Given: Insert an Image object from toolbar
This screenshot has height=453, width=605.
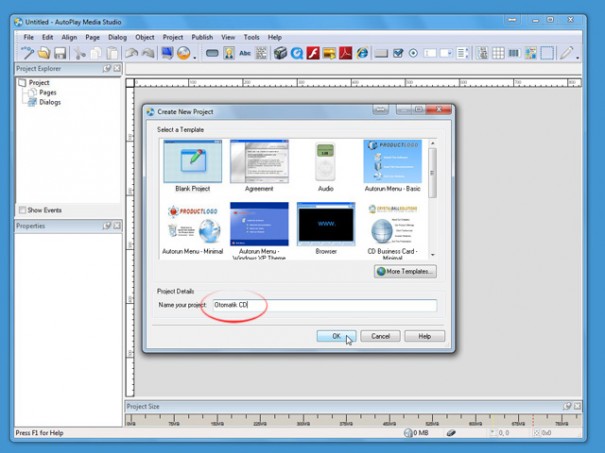Looking at the screenshot, I should pos(229,53).
